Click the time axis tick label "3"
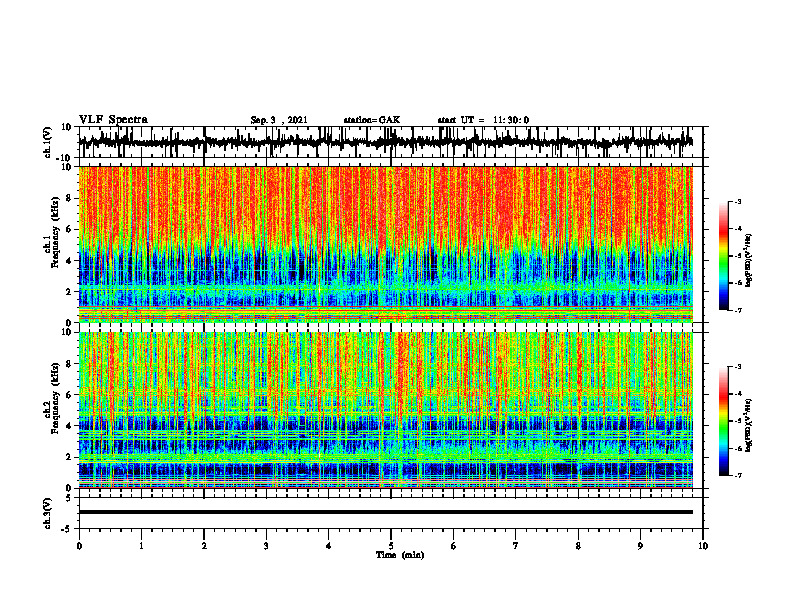This screenshot has height=612, width=792. point(266,546)
